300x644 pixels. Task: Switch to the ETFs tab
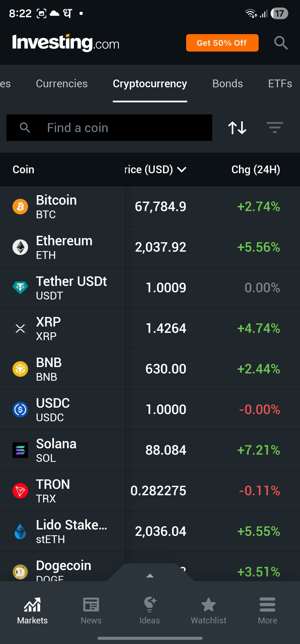coord(280,84)
